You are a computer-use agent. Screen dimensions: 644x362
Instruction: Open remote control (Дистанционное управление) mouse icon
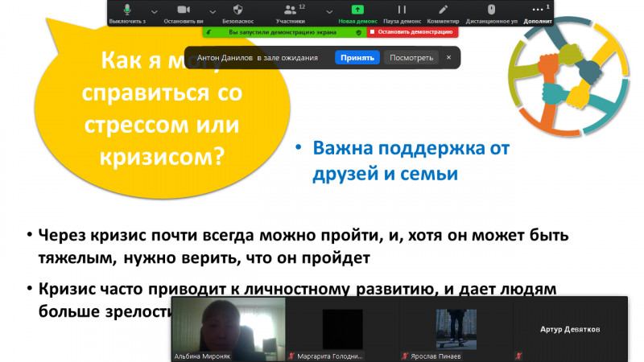[491, 13]
